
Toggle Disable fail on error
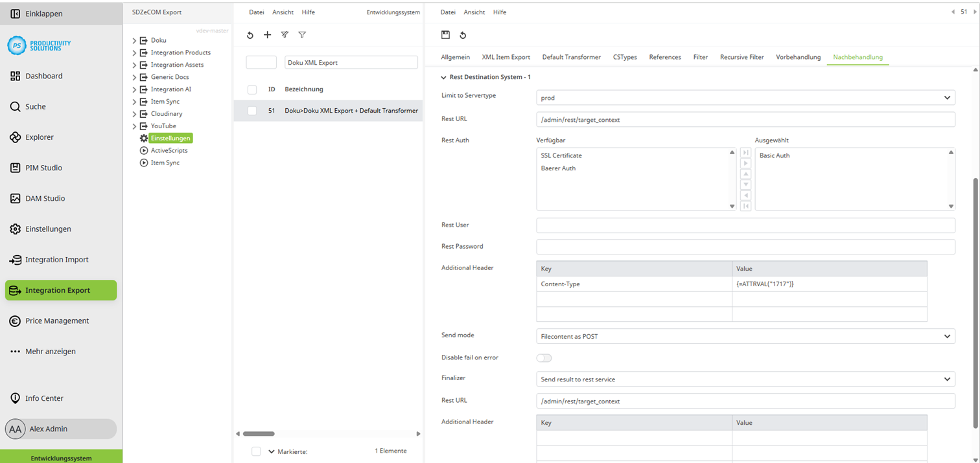(x=544, y=357)
